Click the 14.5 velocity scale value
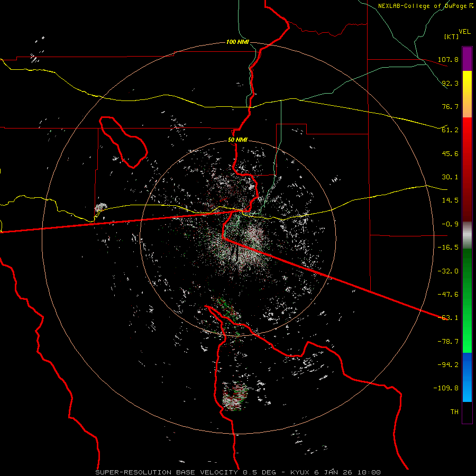Image resolution: width=476 pixels, height=476 pixels. [x=450, y=200]
